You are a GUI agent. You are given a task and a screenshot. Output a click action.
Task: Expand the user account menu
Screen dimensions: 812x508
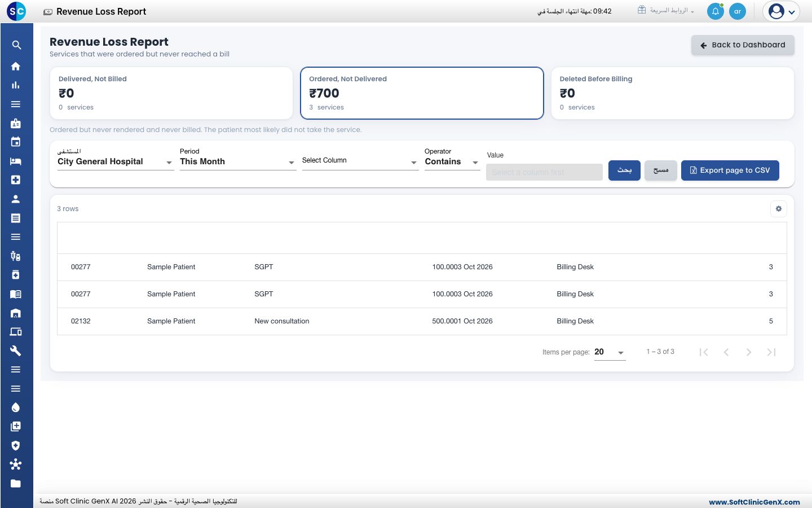(x=781, y=11)
